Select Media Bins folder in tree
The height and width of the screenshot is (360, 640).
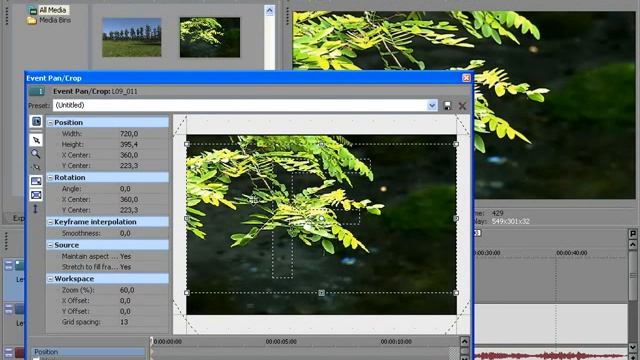tap(55, 20)
